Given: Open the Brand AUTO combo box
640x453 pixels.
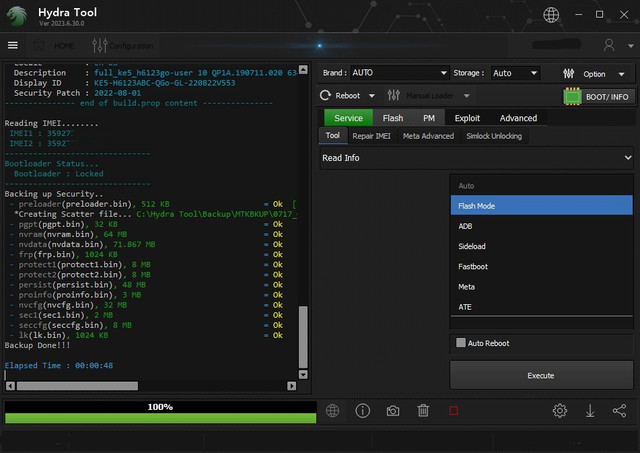Looking at the screenshot, I should point(399,73).
